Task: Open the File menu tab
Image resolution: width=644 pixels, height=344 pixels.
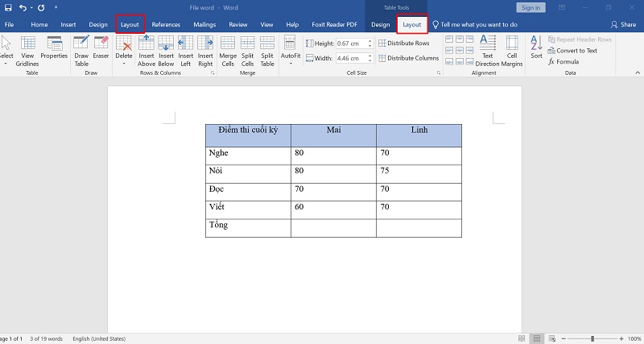Action: tap(9, 25)
